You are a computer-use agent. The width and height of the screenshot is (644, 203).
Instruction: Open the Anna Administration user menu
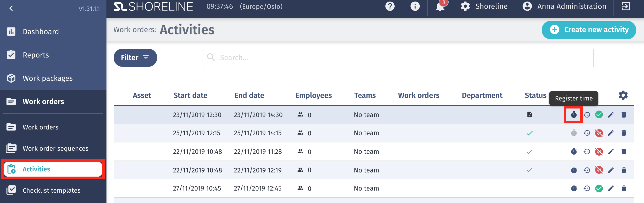click(x=564, y=6)
